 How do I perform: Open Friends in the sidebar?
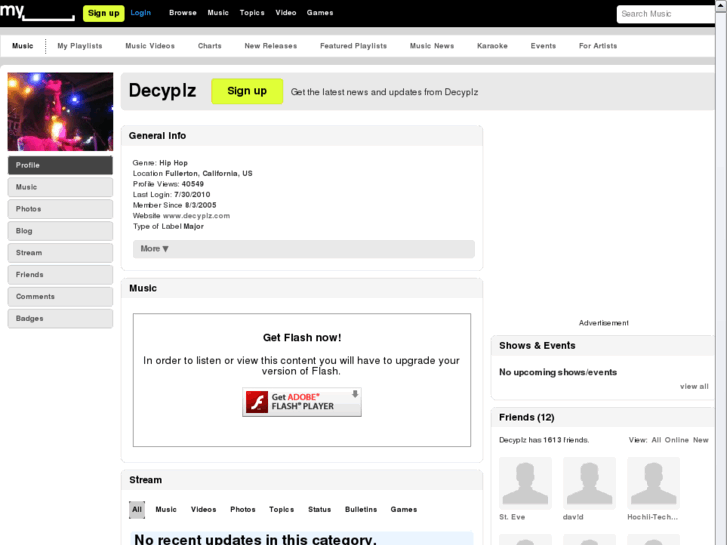[x=60, y=275]
